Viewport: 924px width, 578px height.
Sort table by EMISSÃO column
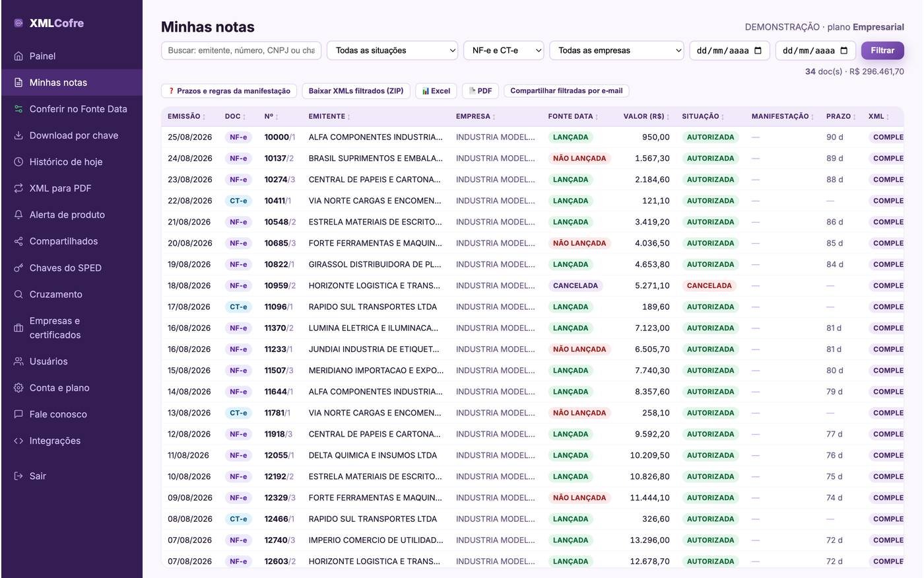(x=186, y=116)
